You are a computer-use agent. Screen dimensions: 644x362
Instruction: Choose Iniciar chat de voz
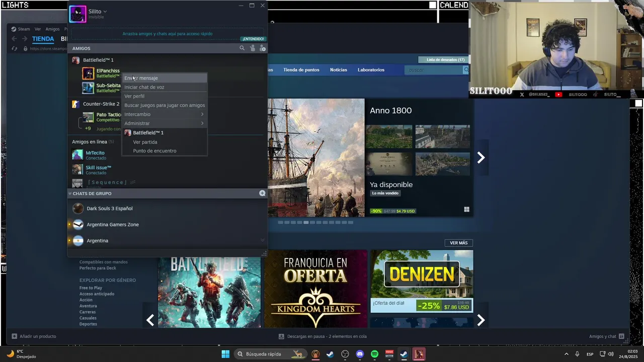(165, 87)
